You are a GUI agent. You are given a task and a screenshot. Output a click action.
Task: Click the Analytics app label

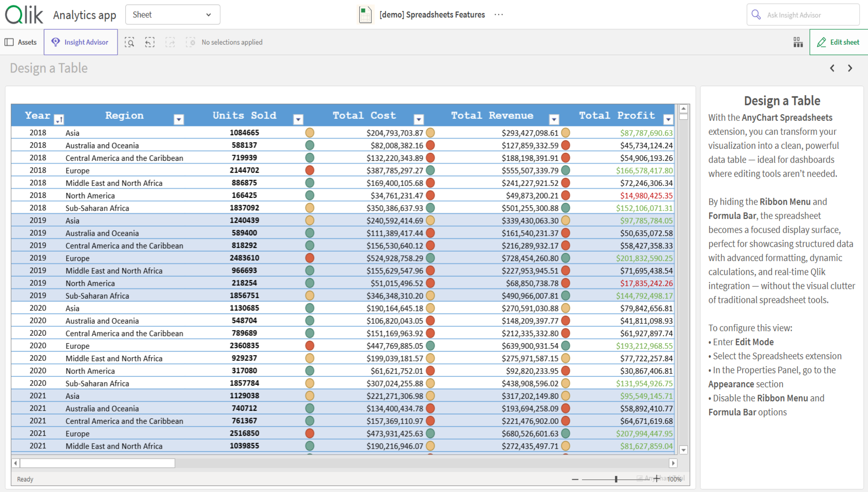coord(84,15)
